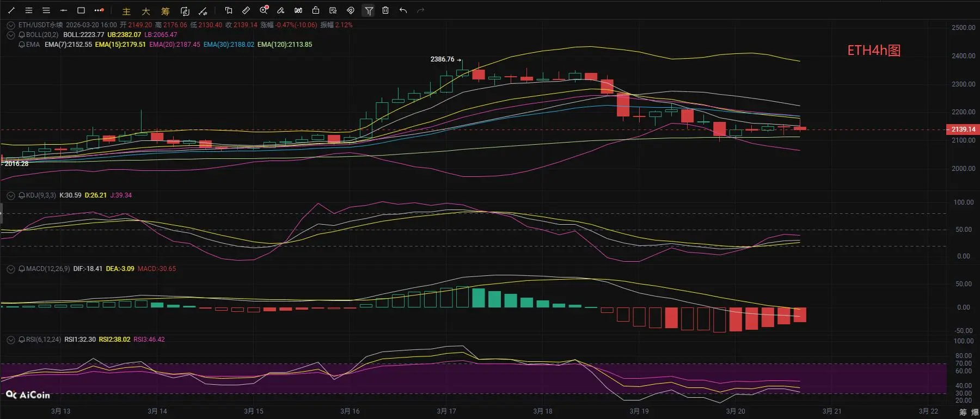Open RSI(6,12,24) indicator settings label

[x=44, y=340]
